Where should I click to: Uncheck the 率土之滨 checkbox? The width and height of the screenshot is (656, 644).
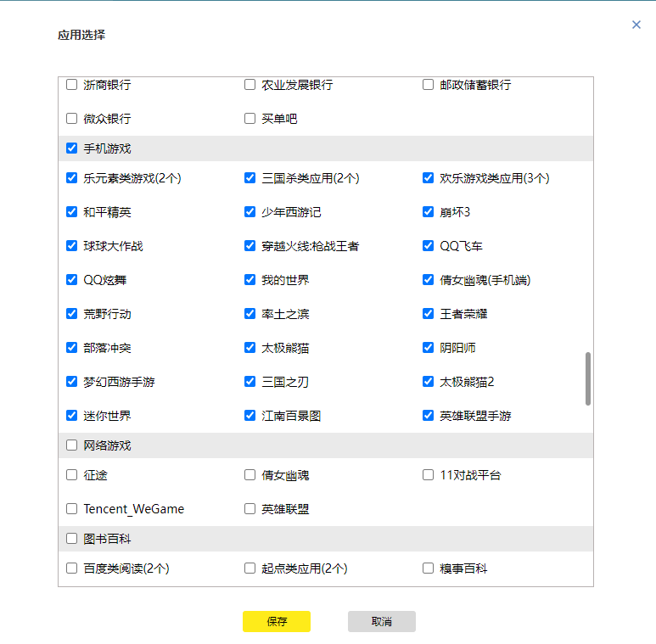coord(250,314)
